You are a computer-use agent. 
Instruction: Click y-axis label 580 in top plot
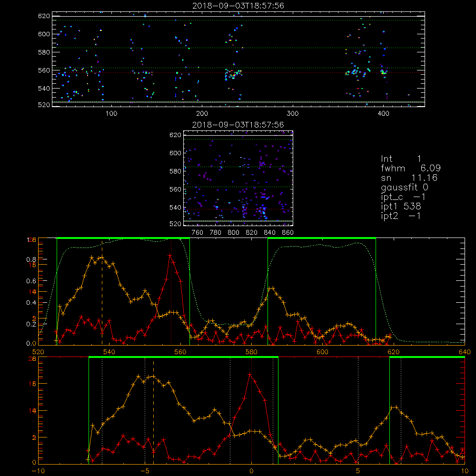click(44, 52)
